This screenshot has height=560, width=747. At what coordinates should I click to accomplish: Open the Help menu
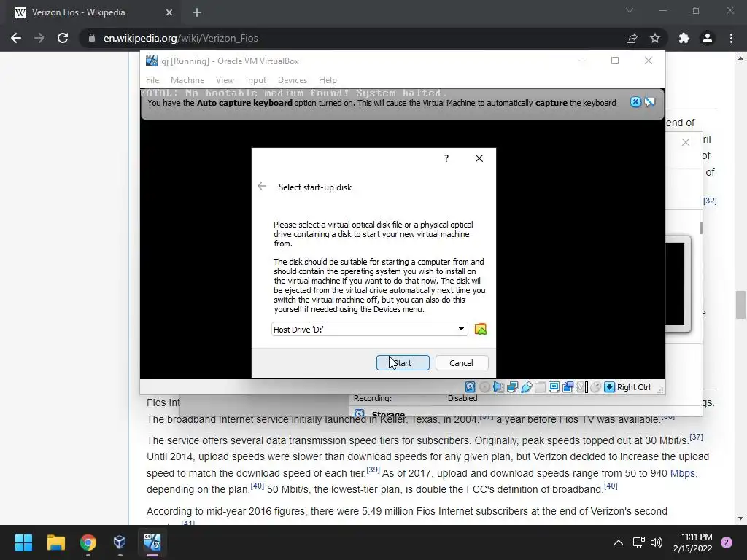click(x=328, y=80)
